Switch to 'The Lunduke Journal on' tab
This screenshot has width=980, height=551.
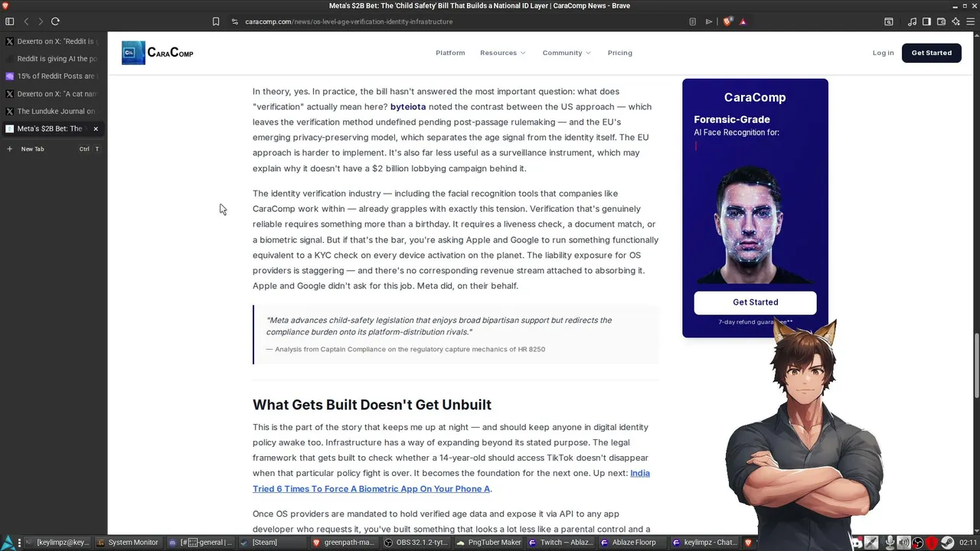click(52, 112)
